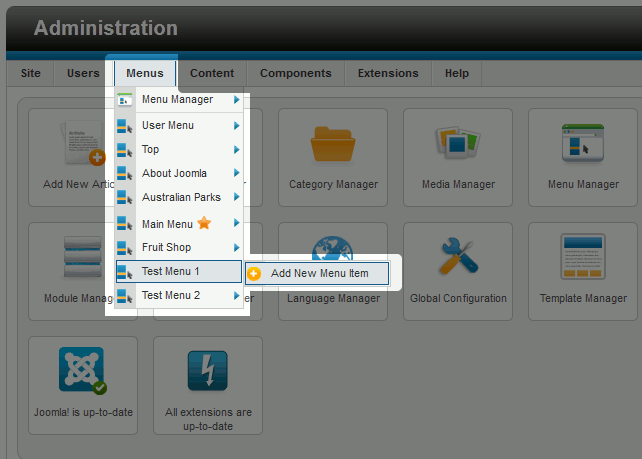Click the Test Menu 1 item icon

(x=124, y=271)
